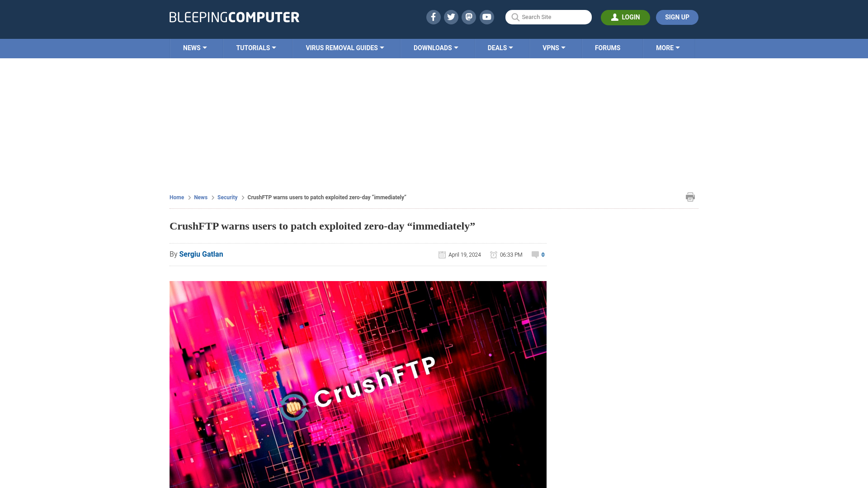Image resolution: width=868 pixels, height=488 pixels.
Task: Click the print article icon
Action: [690, 197]
